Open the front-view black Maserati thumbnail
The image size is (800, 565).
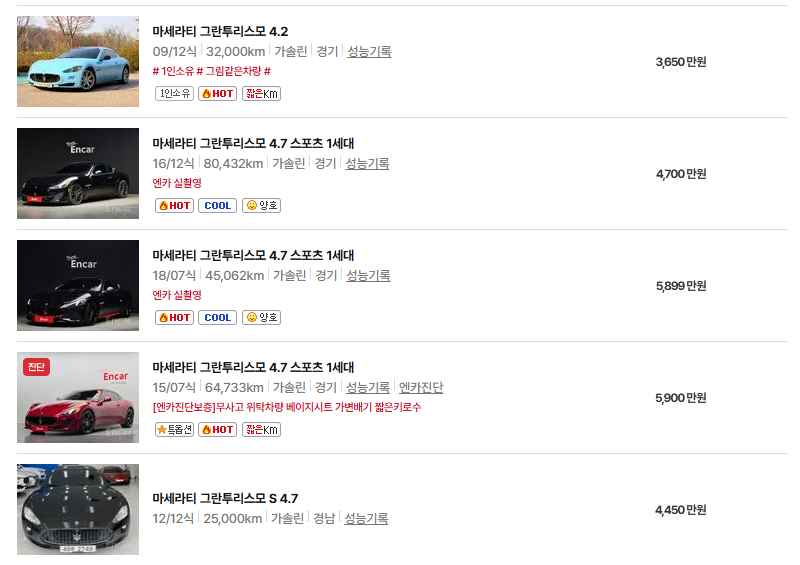(x=78, y=509)
